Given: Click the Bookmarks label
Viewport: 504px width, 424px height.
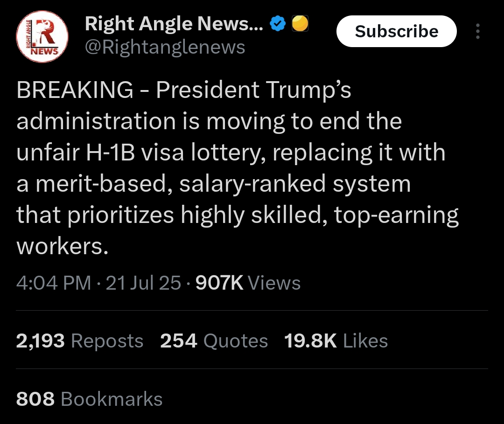Looking at the screenshot, I should pyautogui.click(x=112, y=399).
